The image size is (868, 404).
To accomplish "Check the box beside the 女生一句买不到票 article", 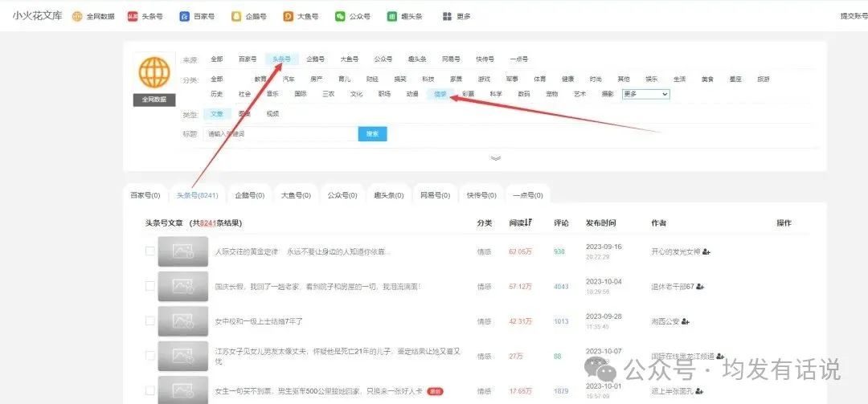I will tap(150, 390).
